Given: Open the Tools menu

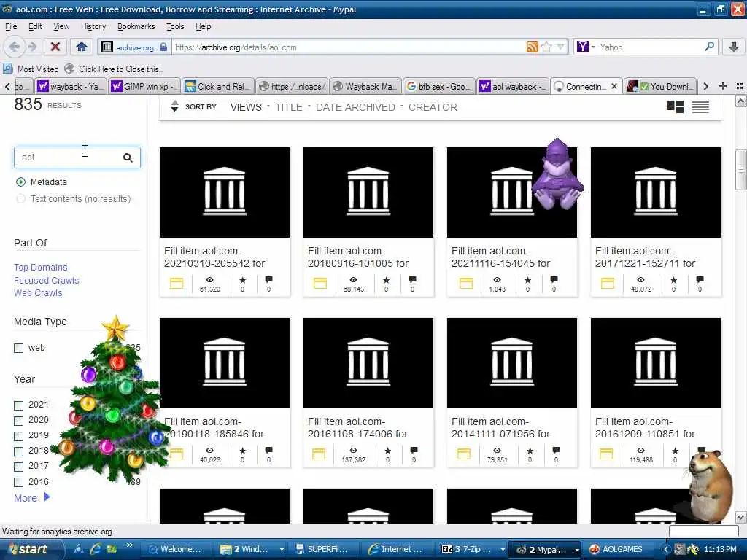Looking at the screenshot, I should [175, 26].
